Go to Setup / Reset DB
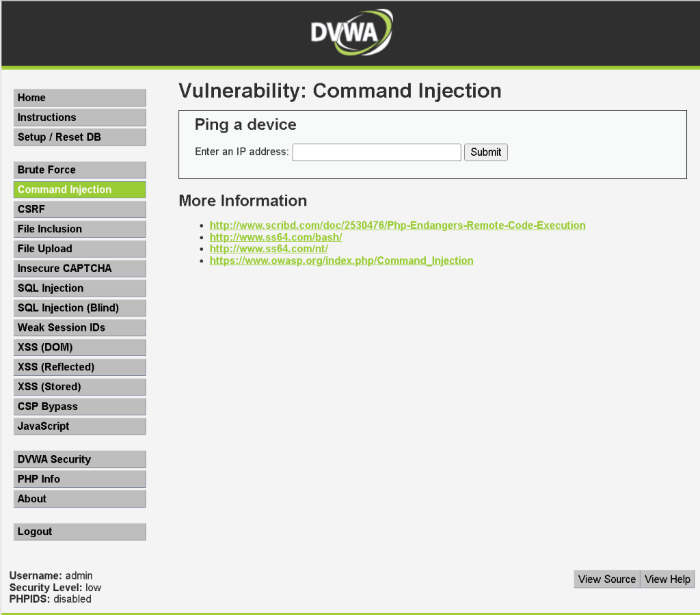Viewport: 700px width, 615px height. [x=79, y=137]
